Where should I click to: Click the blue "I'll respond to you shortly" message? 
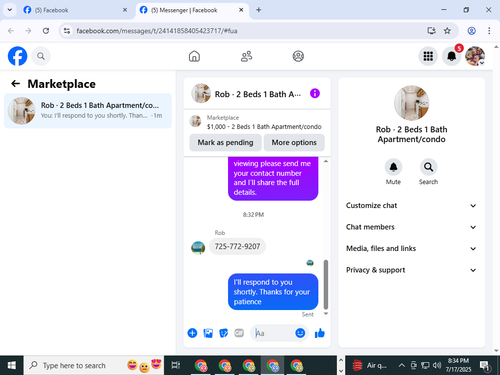[273, 292]
